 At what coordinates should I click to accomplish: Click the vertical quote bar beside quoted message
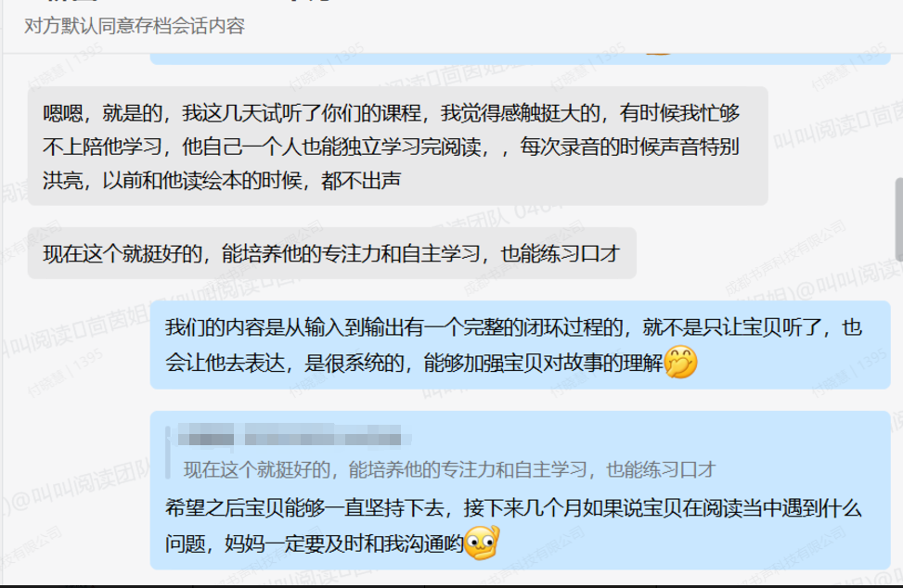pos(168,453)
